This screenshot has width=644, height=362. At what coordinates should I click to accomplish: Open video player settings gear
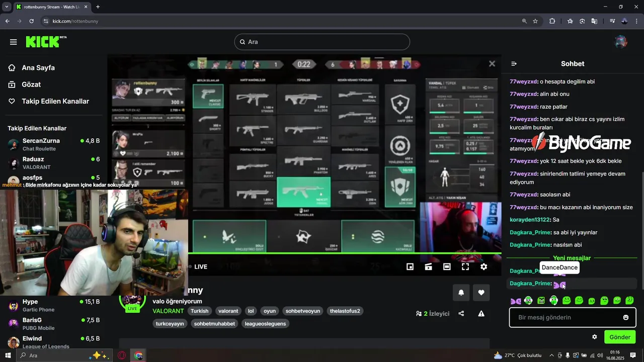(484, 266)
